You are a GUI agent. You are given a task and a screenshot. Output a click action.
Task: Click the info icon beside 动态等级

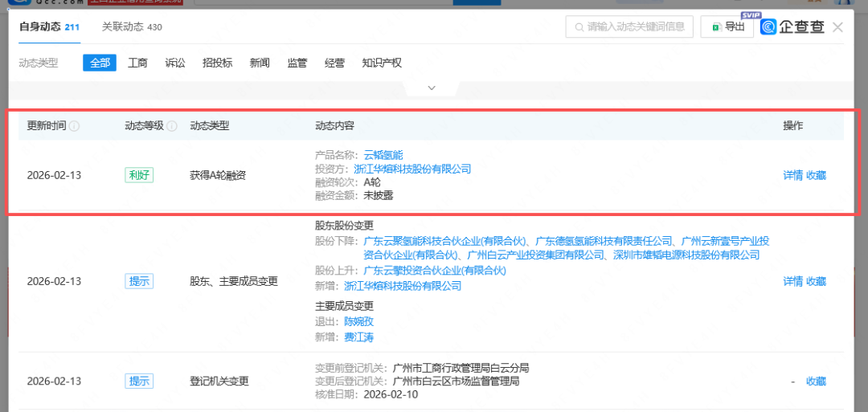[x=172, y=126]
